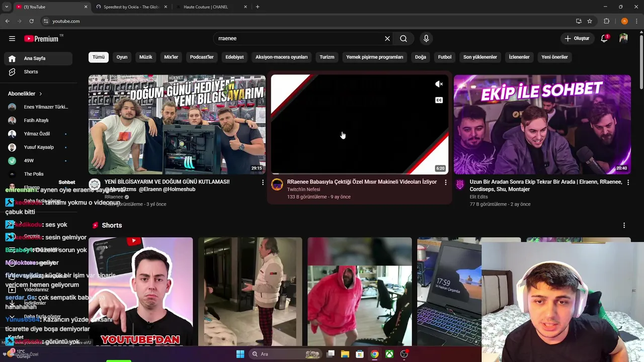This screenshot has width=644, height=362.
Task: Open Fatih Altaylı subscription channel
Action: (x=38, y=121)
